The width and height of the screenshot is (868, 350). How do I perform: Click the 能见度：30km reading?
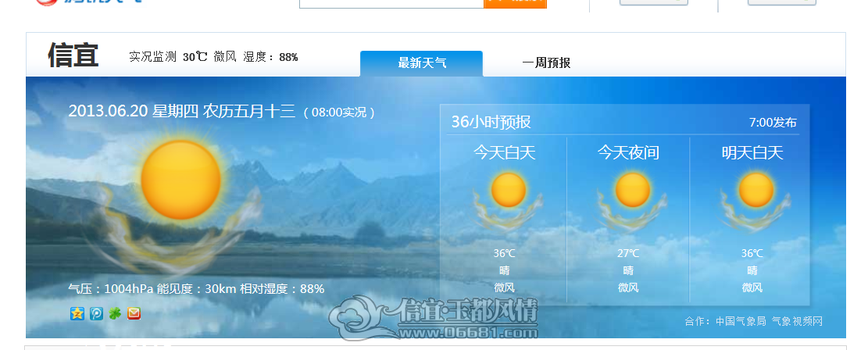tap(197, 289)
